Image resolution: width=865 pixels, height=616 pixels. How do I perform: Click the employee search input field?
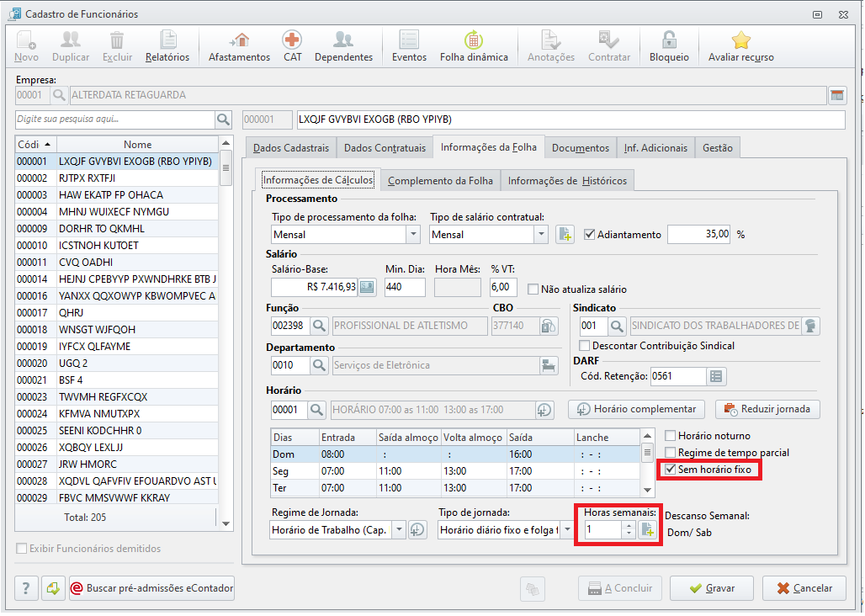(x=114, y=119)
